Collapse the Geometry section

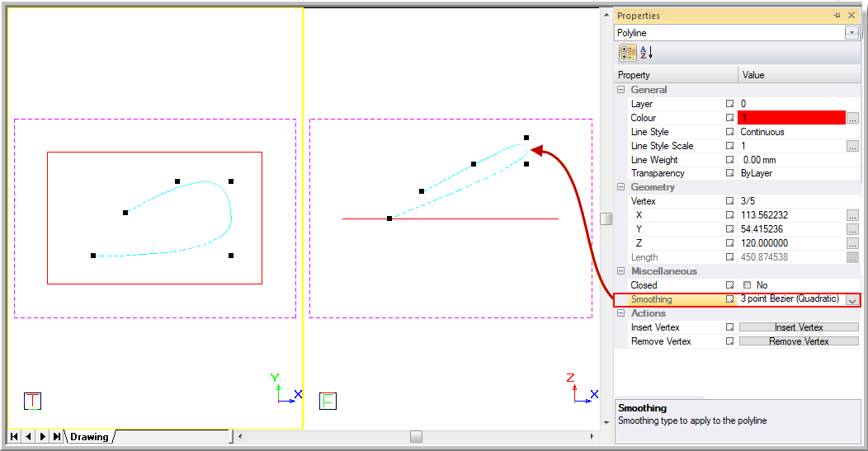(621, 187)
